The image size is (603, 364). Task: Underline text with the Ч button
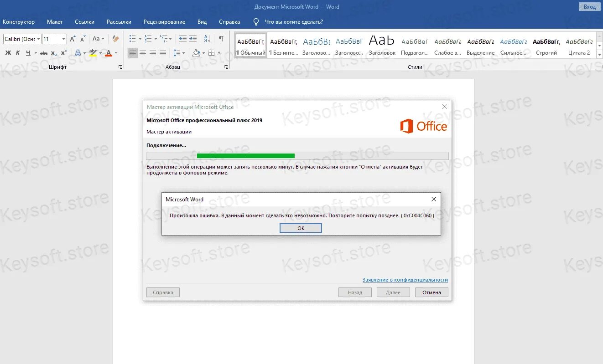point(28,53)
